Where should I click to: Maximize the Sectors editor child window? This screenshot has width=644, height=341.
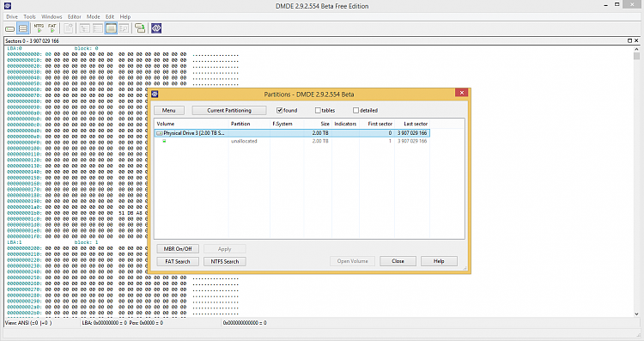tap(630, 40)
